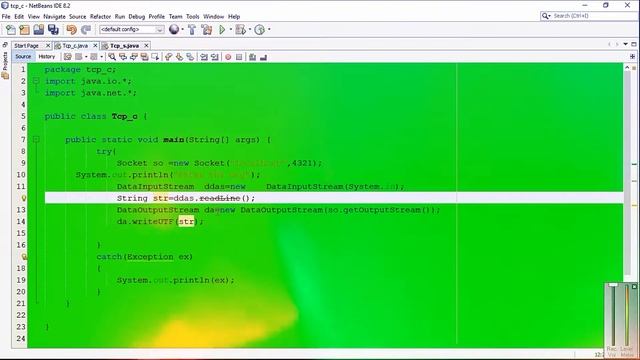Click the New File toolbar icon
Viewport: 640px width, 360px height.
(11, 29)
